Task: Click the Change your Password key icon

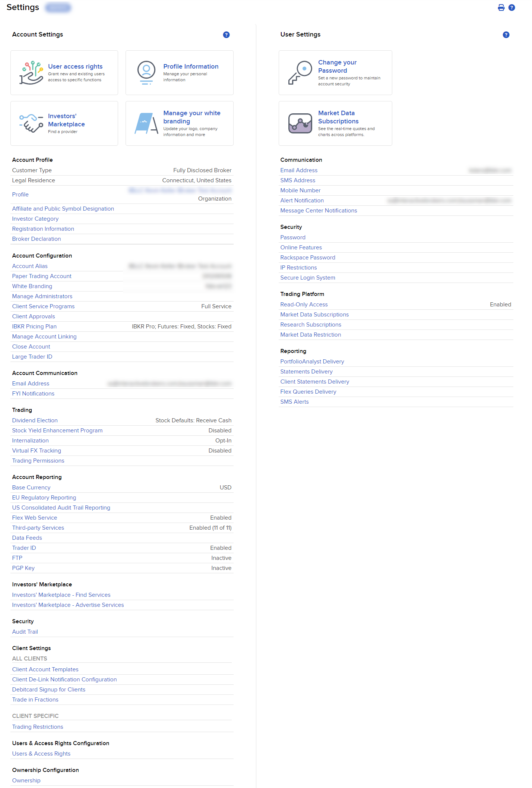Action: [x=300, y=73]
